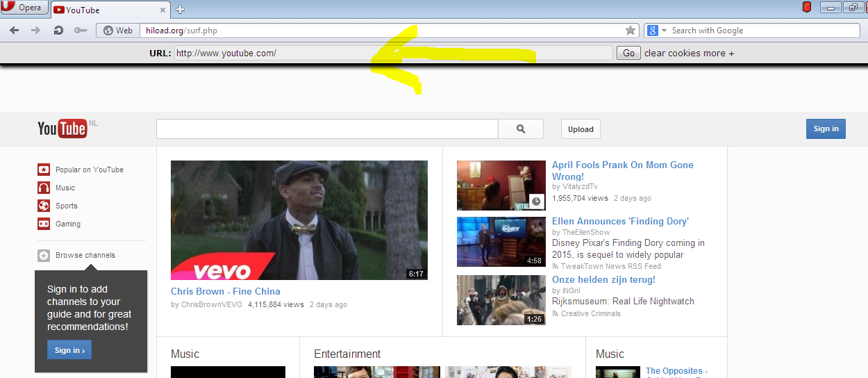The width and height of the screenshot is (868, 378).
Task: Open TheEllenShow channel link
Action: pyautogui.click(x=586, y=232)
